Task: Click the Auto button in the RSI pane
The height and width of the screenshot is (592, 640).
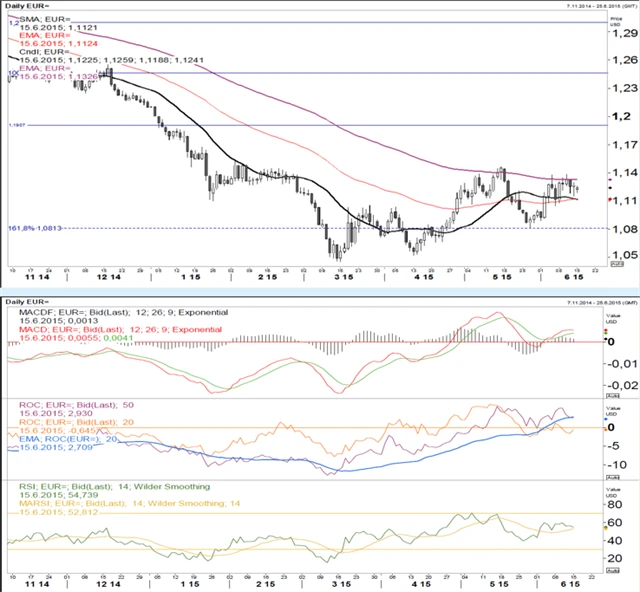Action: (611, 570)
